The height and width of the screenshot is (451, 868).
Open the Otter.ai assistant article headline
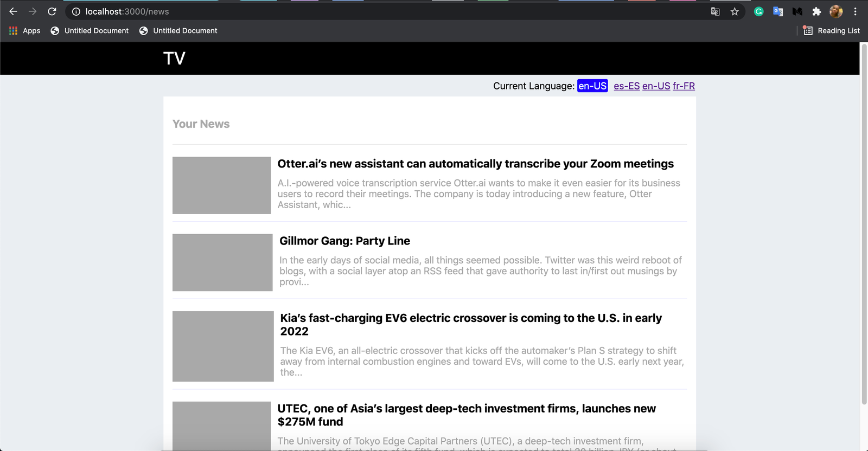coord(475,164)
